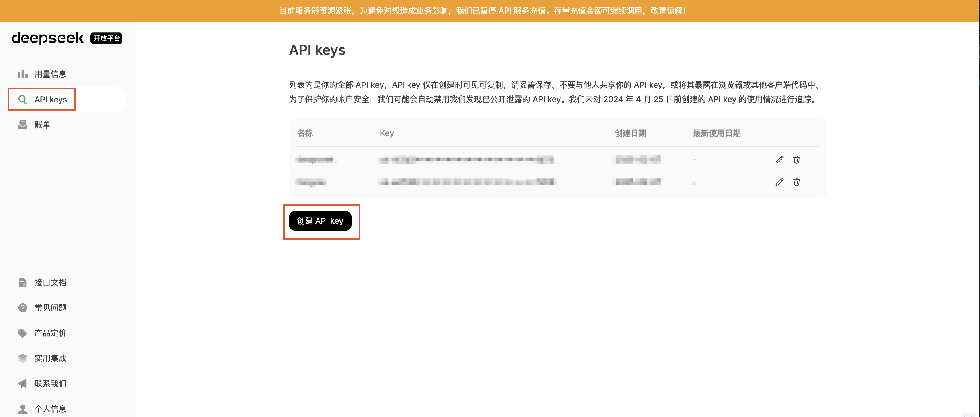The image size is (980, 417).
Task: Open the 产品定价 pricing link
Action: [50, 333]
